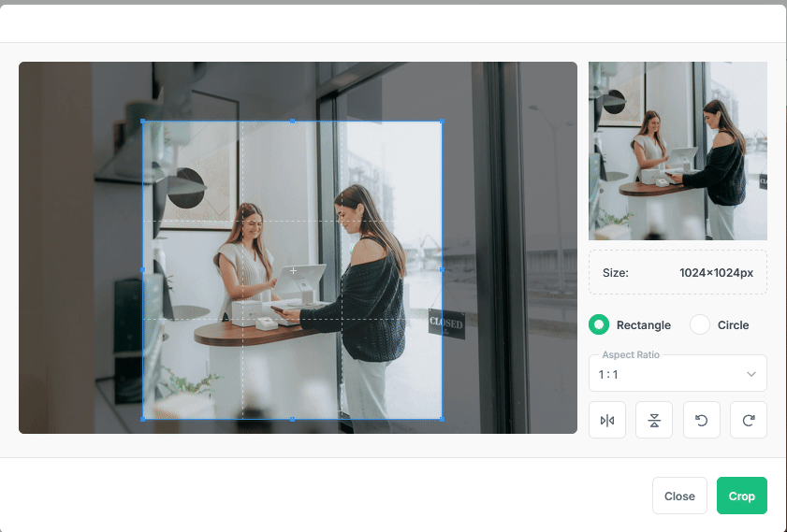Click the top-left crop handle
Image resolution: width=787 pixels, height=532 pixels.
click(143, 122)
